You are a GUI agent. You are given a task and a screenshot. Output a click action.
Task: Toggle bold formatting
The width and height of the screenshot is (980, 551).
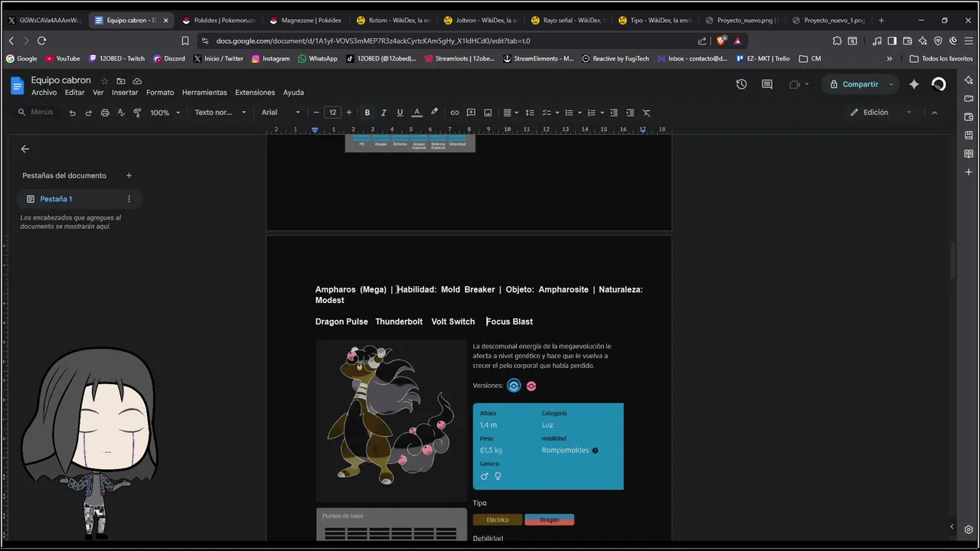tap(367, 112)
